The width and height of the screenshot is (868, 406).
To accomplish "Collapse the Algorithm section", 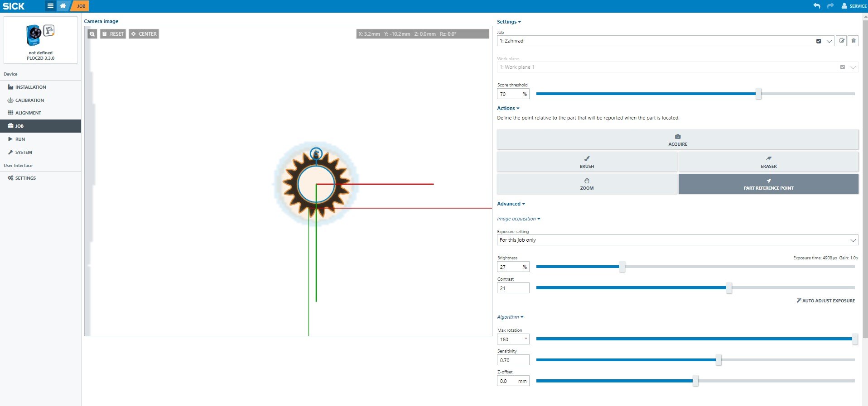I will [x=510, y=317].
